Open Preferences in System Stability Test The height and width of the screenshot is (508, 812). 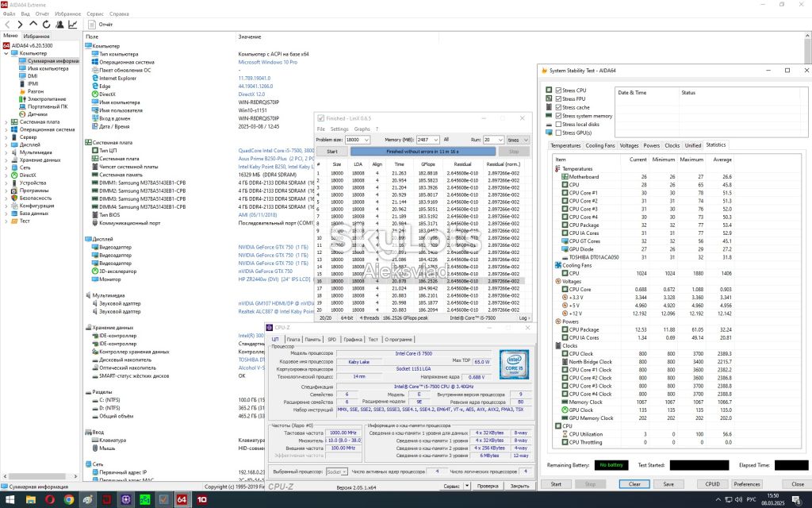tap(747, 484)
